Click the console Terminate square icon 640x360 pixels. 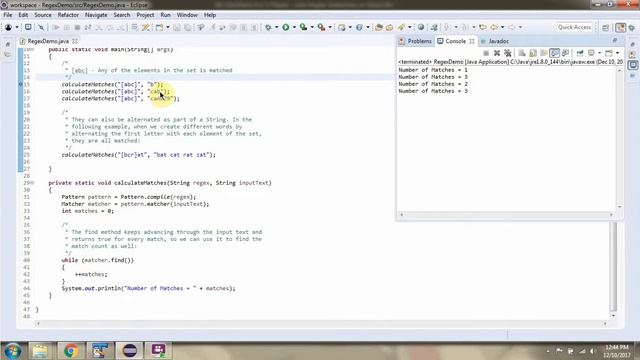point(486,53)
